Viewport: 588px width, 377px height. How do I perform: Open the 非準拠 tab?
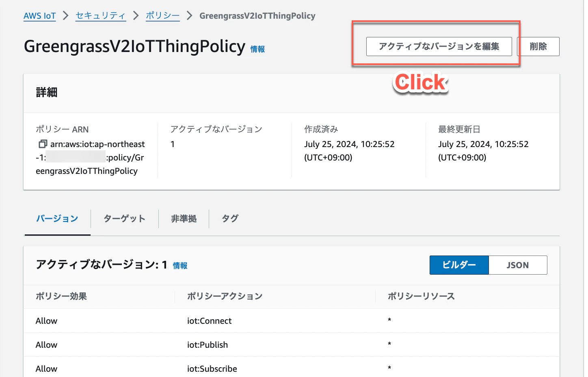tap(184, 219)
